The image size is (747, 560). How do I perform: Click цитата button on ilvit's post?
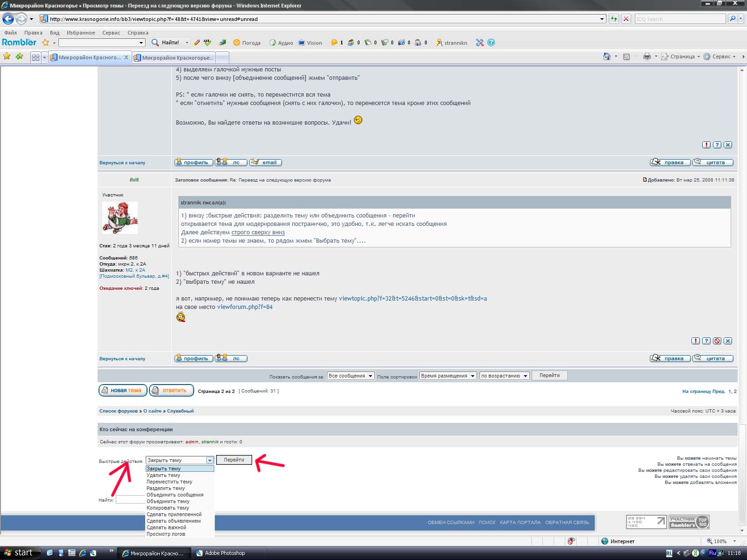[713, 358]
